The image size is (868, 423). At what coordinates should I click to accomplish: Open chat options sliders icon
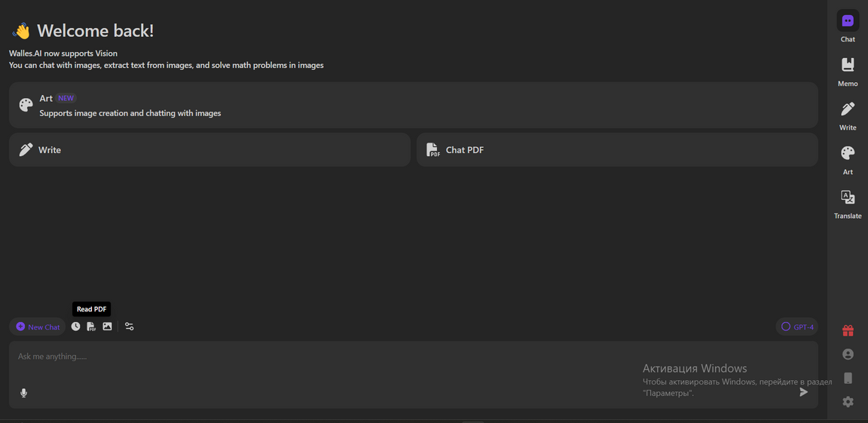pos(130,326)
